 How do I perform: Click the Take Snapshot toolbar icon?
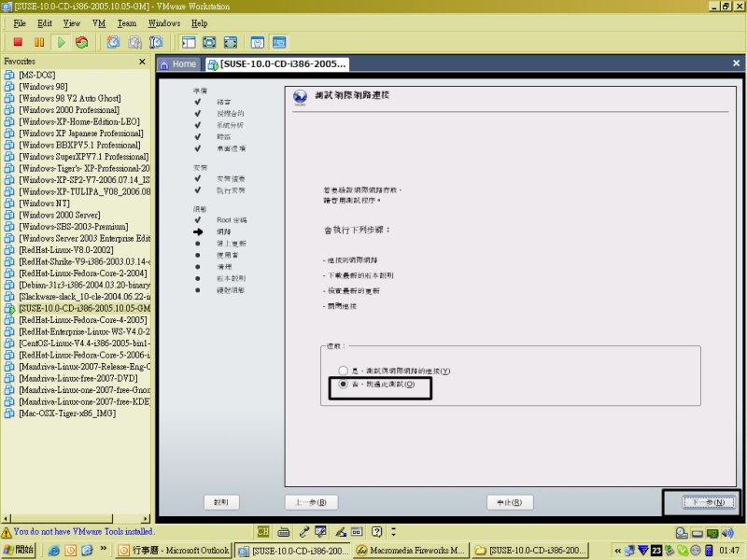point(113,42)
